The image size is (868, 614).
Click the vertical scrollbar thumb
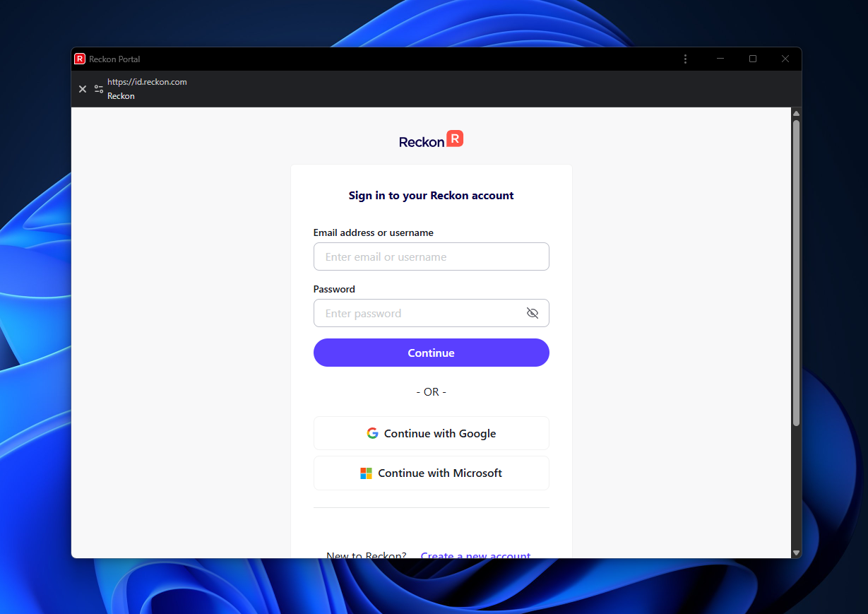tap(797, 273)
